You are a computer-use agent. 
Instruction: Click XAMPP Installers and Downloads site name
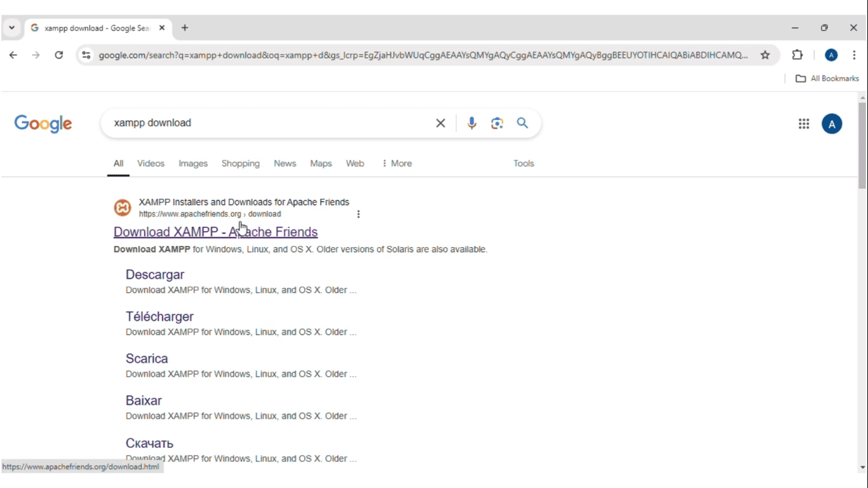(x=244, y=202)
